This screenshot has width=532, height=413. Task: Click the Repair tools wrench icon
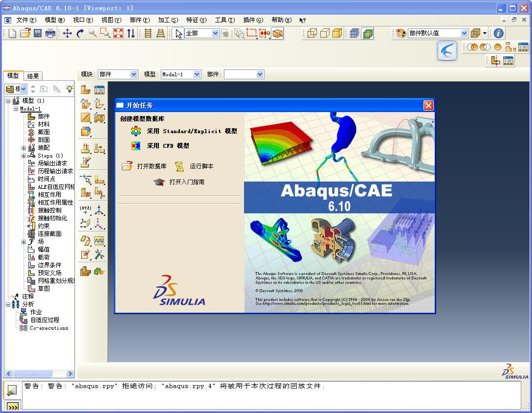pyautogui.click(x=99, y=254)
